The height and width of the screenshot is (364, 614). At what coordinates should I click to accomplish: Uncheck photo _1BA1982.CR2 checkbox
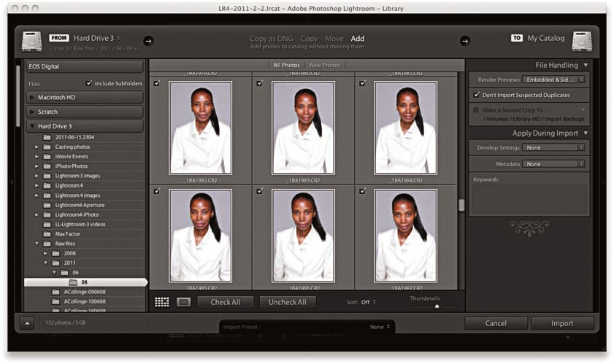point(157,83)
